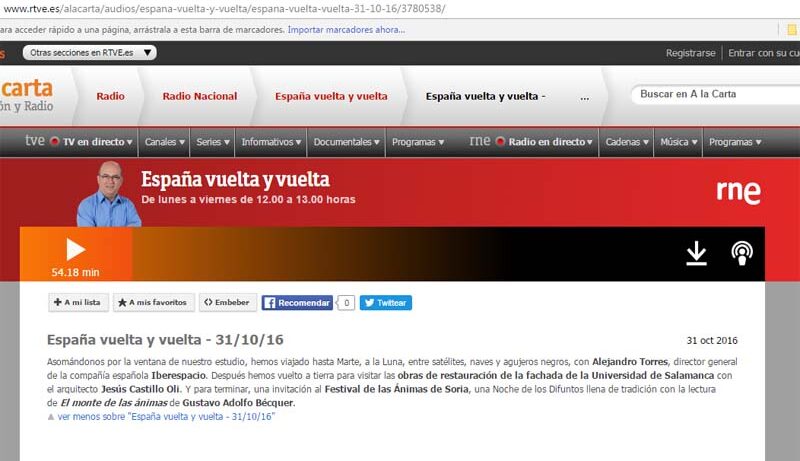This screenshot has height=461, width=800.
Task: Expand the TV Programas dropdown menu
Action: pos(418,142)
